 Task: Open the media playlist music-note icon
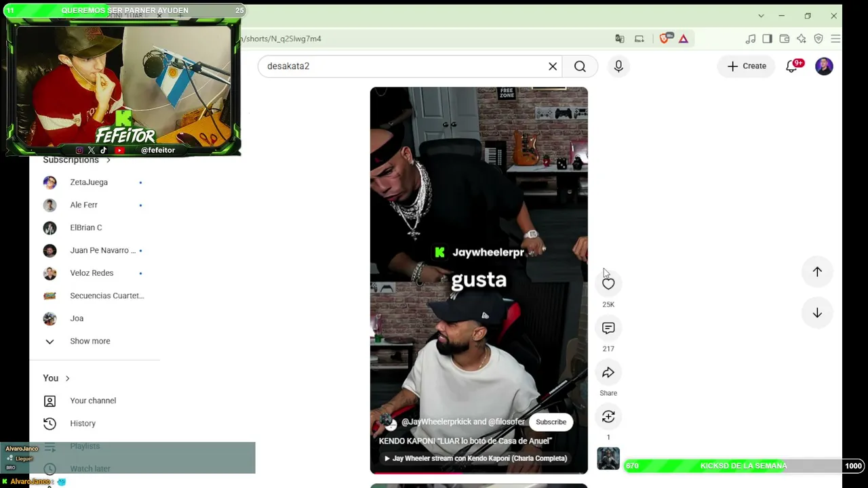click(x=750, y=39)
